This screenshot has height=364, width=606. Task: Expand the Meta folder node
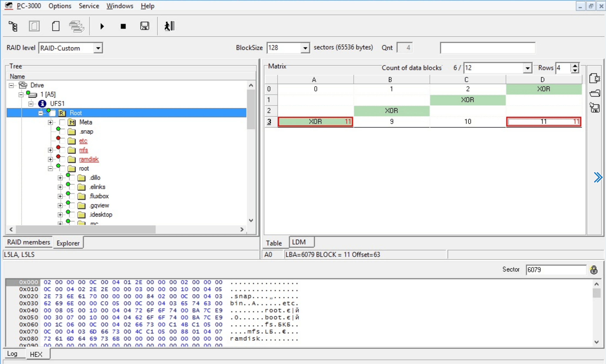tap(50, 122)
